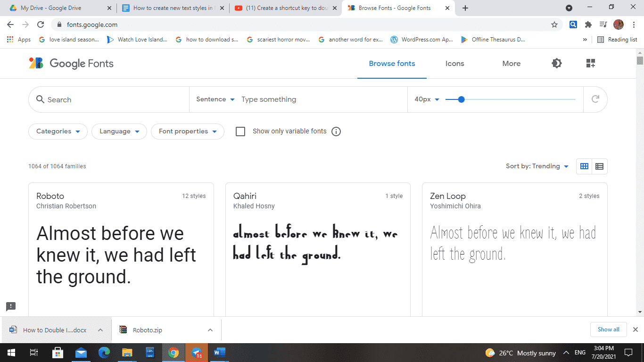Open the feedback icon at bottom left

coord(10,307)
